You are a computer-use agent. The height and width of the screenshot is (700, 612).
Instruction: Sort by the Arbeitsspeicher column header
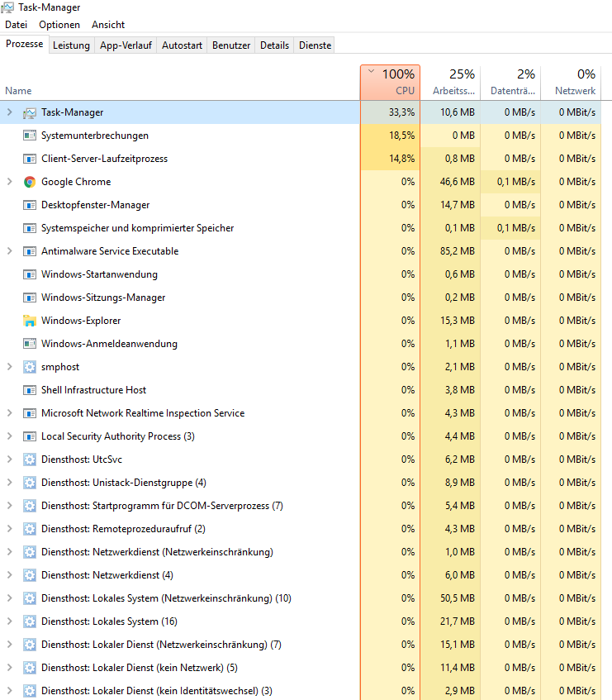450,83
